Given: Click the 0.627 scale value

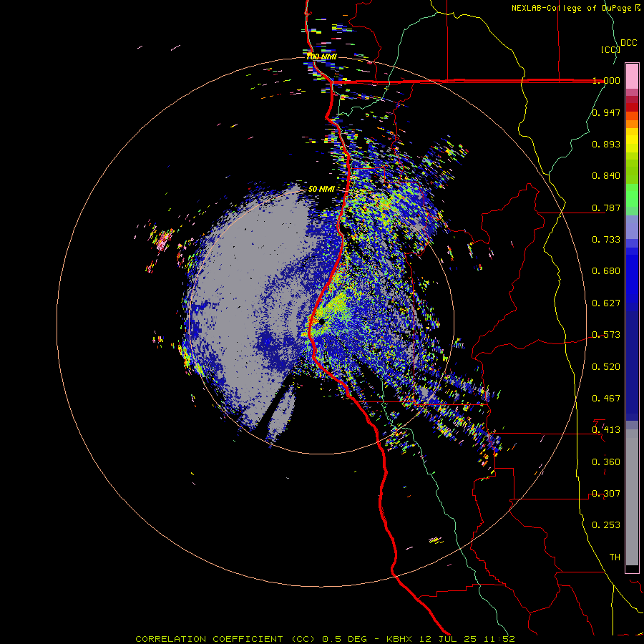Looking at the screenshot, I should (606, 303).
